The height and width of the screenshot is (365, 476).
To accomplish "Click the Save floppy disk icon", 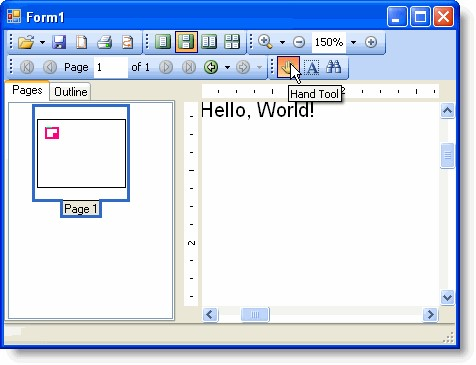I will 59,42.
